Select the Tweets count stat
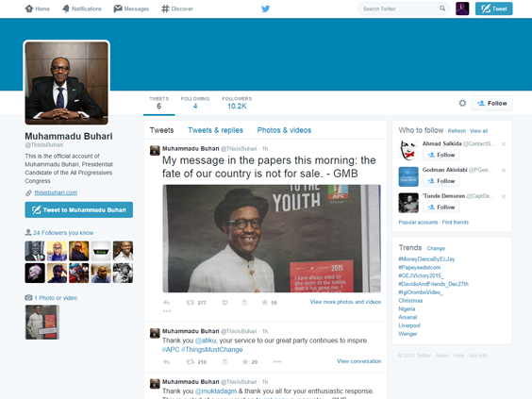This screenshot has width=532, height=399. pos(158,103)
